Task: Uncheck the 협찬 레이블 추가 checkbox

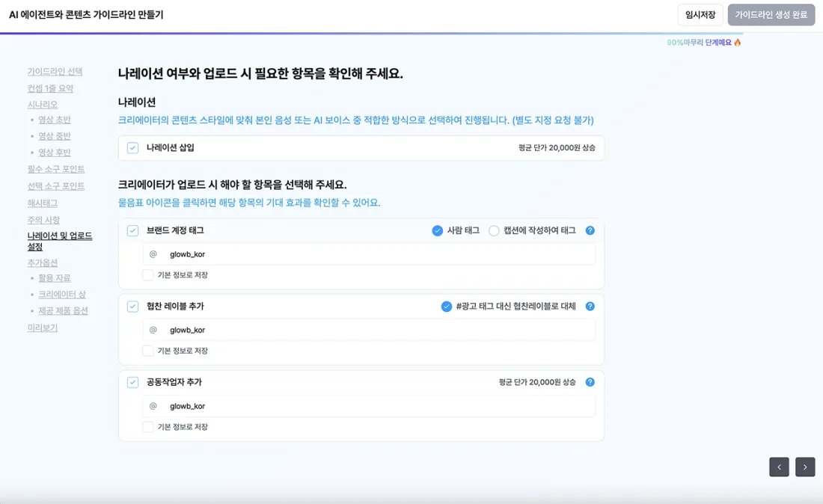Action: 132,307
